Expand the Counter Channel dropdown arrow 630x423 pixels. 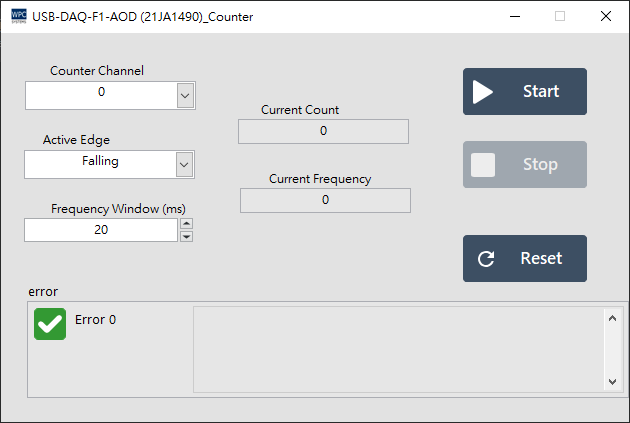pyautogui.click(x=184, y=95)
